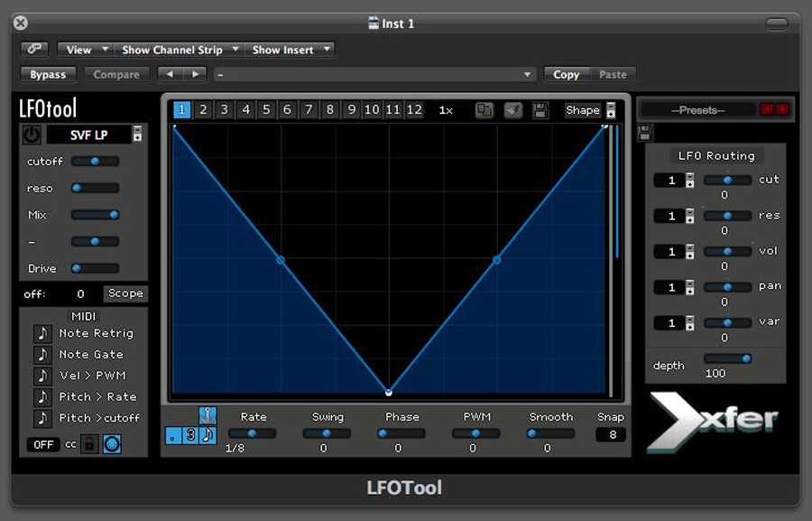Toggle the Pitch > cutoff note icon
The height and width of the screenshot is (521, 812).
42,418
